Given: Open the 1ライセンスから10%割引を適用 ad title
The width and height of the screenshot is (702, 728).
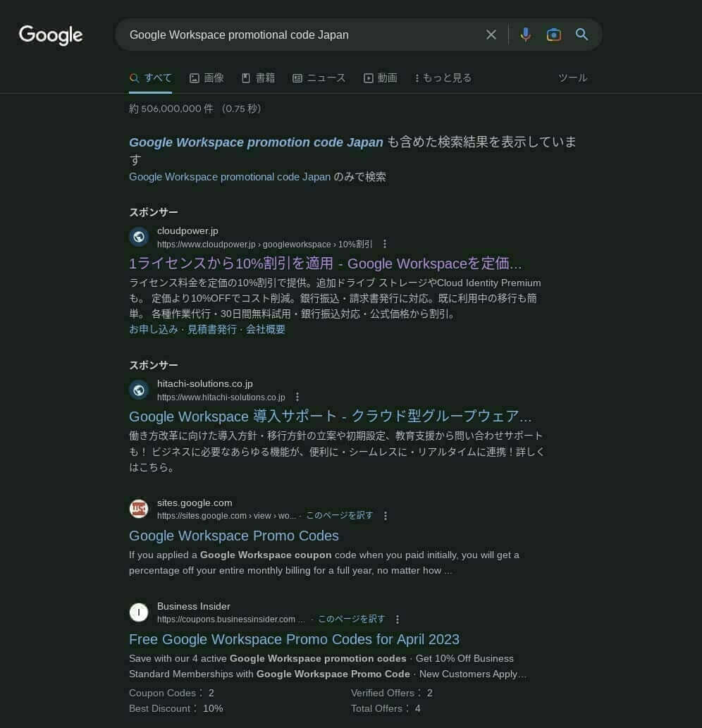Looking at the screenshot, I should click(325, 264).
